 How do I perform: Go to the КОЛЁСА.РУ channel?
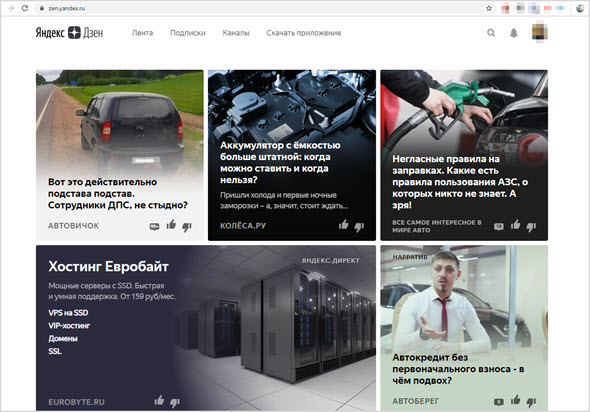[x=243, y=226]
